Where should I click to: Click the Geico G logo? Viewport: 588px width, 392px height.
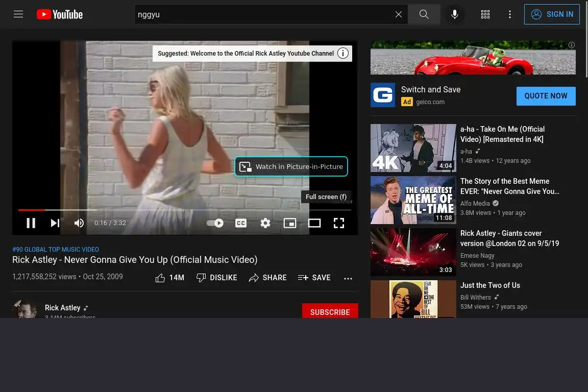click(x=382, y=95)
